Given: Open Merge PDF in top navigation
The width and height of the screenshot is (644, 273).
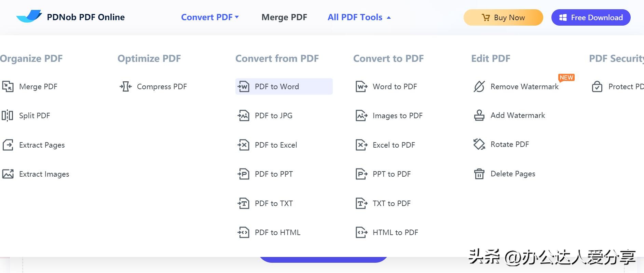Looking at the screenshot, I should [284, 17].
